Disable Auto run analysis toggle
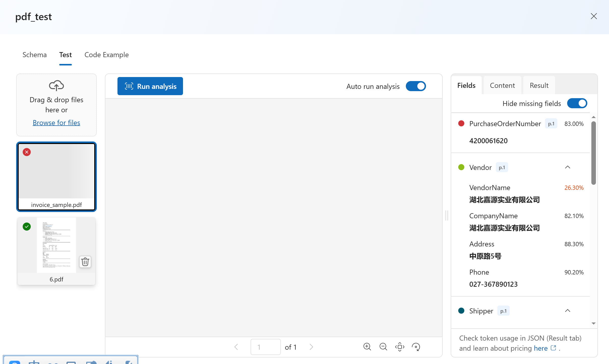 coord(416,86)
